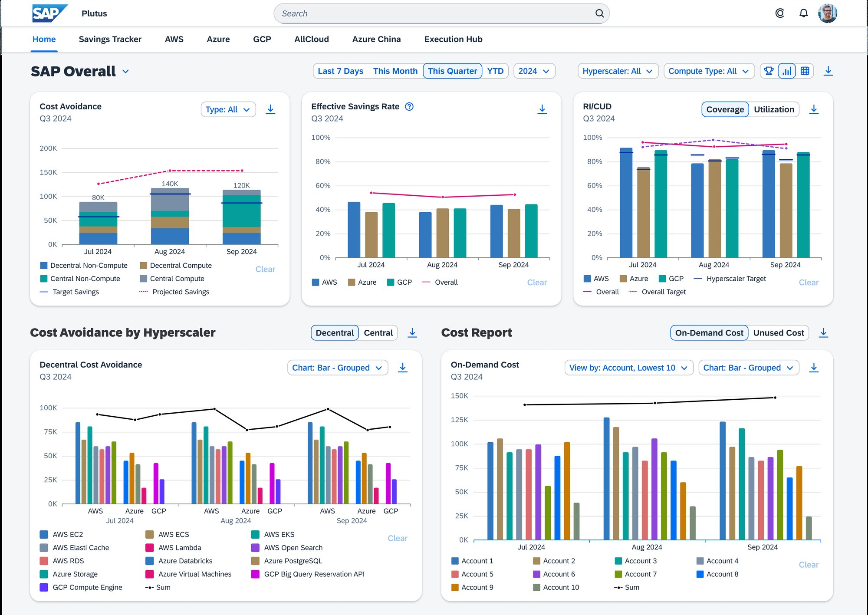Open the AllCloud tab
The height and width of the screenshot is (615, 868).
(x=312, y=39)
